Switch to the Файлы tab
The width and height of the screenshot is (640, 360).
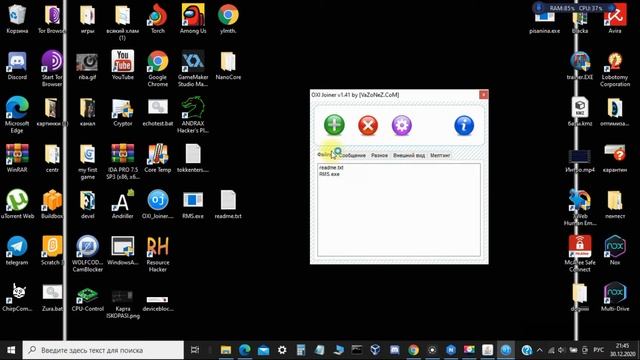click(325, 155)
